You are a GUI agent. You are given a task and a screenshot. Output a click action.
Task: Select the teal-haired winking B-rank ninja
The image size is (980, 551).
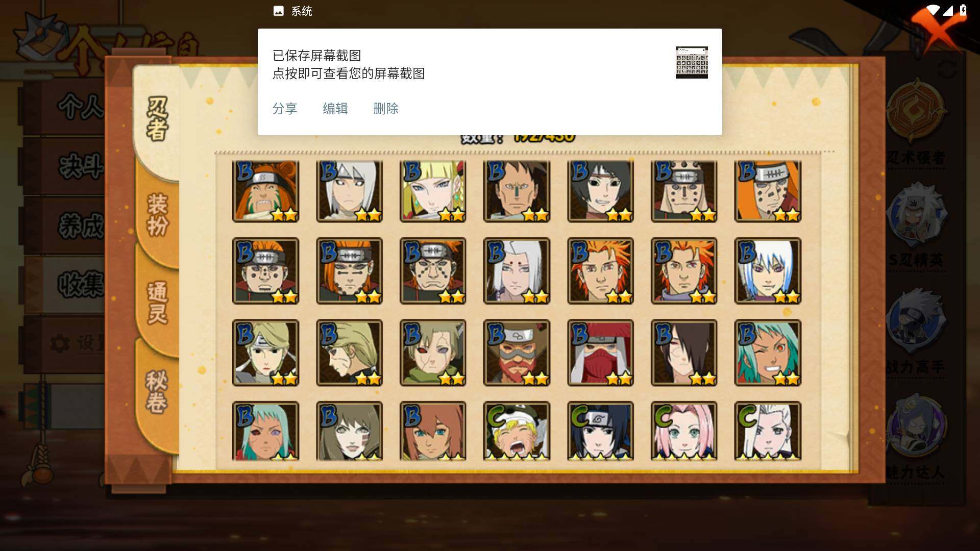768,353
